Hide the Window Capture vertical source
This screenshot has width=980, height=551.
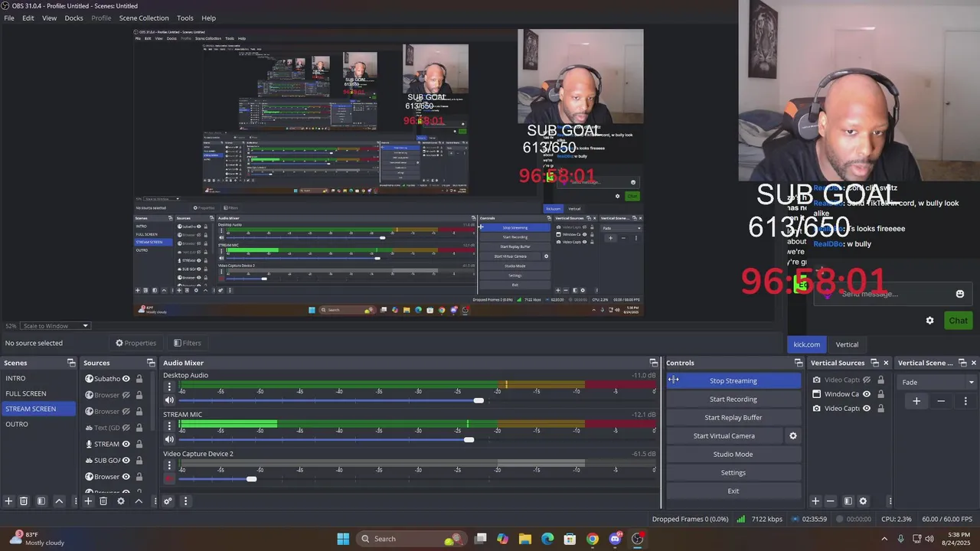pyautogui.click(x=867, y=394)
